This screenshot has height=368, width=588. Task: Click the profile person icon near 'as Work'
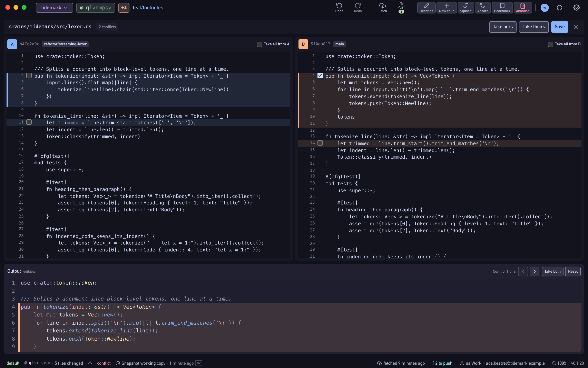coord(462,363)
